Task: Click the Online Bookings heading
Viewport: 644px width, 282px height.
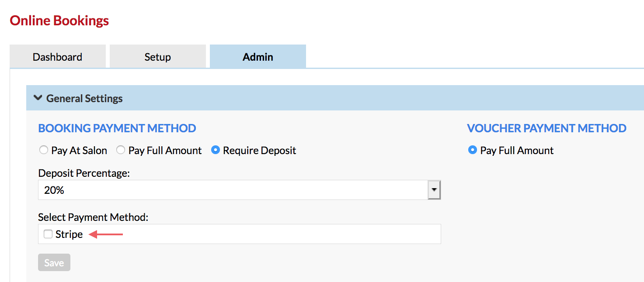Action: coord(59,21)
